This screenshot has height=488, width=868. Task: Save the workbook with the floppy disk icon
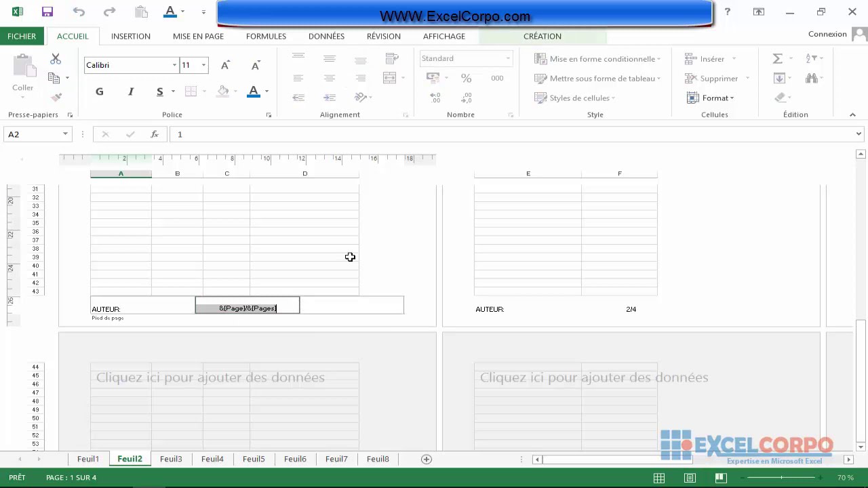tap(47, 12)
